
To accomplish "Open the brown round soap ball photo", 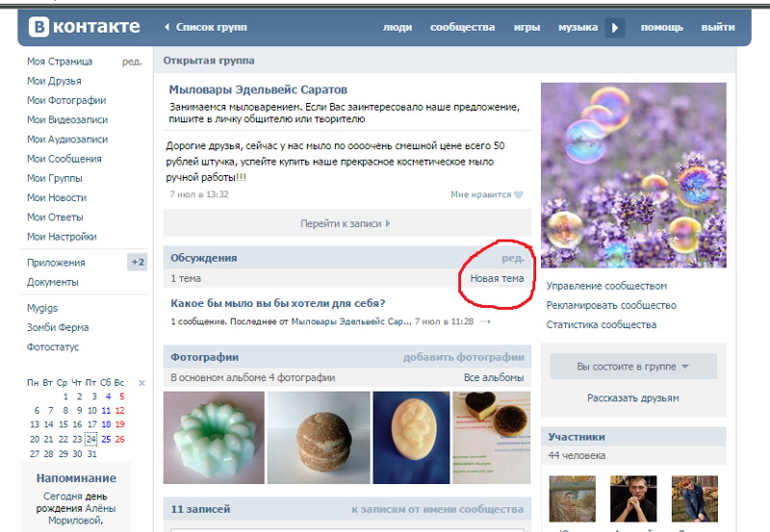I will tap(319, 438).
